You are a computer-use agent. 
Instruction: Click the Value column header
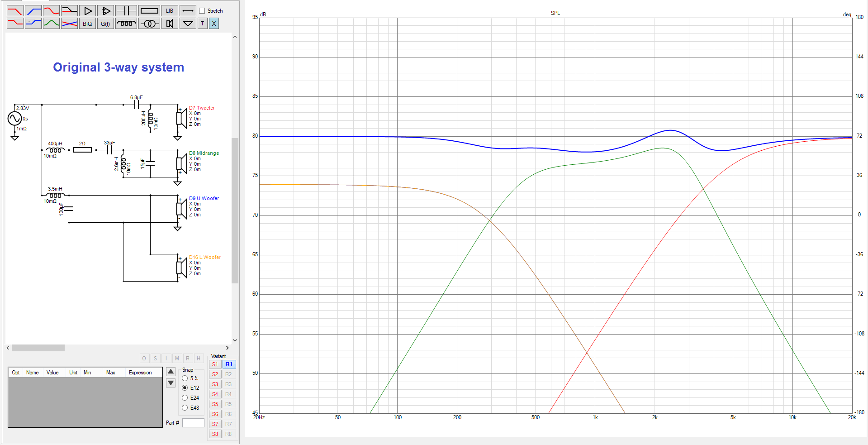(x=52, y=373)
